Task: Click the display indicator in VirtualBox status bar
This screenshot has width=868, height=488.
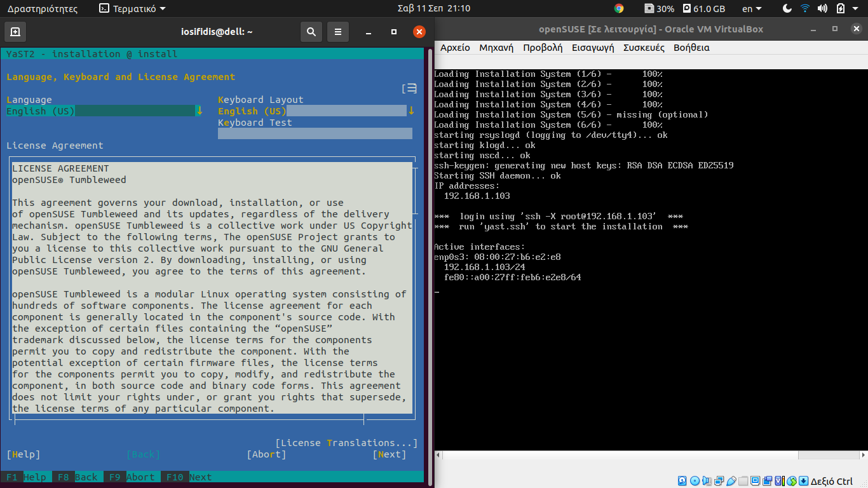Action: click(x=756, y=481)
